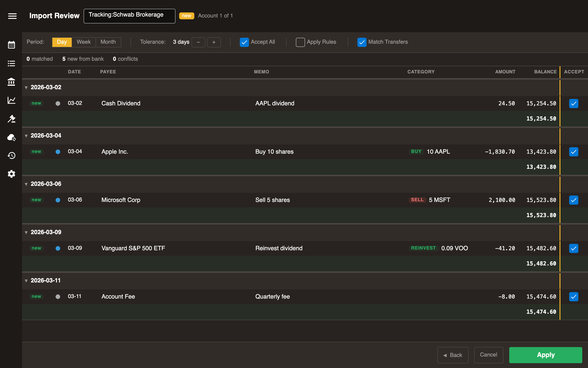Click the Account Fee payee
The image size is (588, 368).
click(x=118, y=297)
